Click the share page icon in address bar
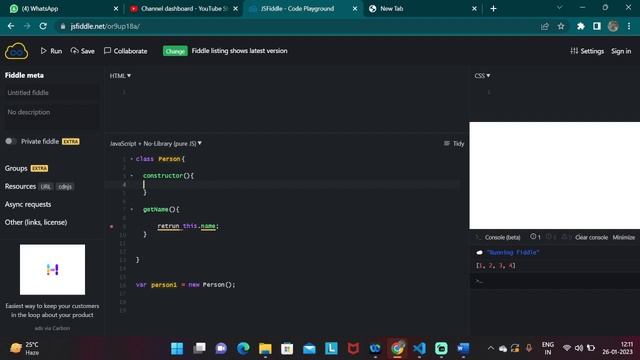The image size is (640, 360). pyautogui.click(x=544, y=26)
